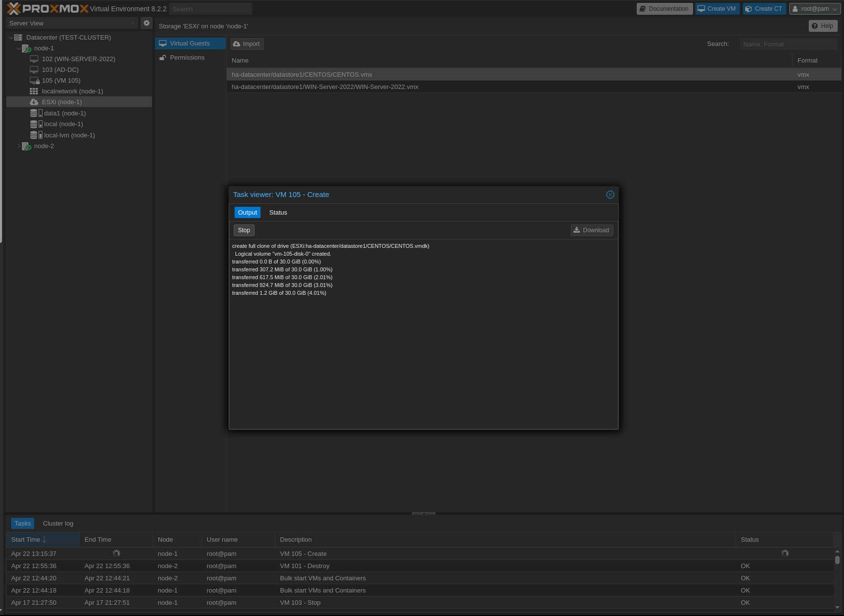Click the Datacenter (TEST-CLUSTER) server icon
844x616 pixels.
click(19, 38)
